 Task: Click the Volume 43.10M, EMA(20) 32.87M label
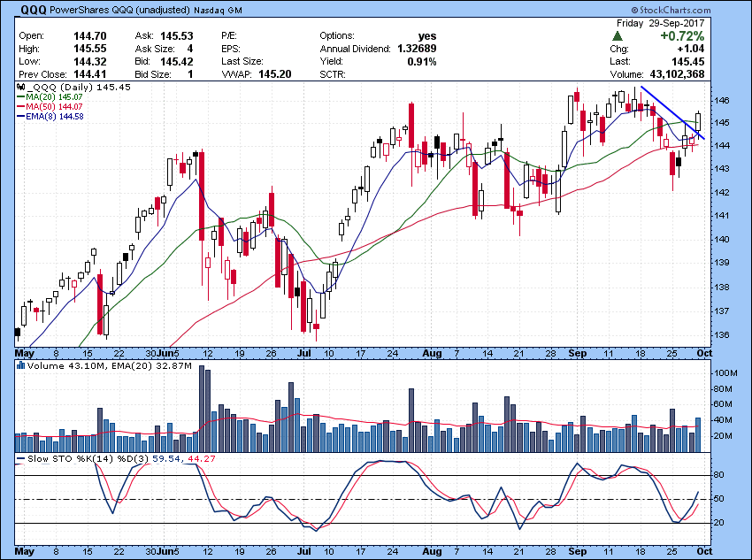110,366
